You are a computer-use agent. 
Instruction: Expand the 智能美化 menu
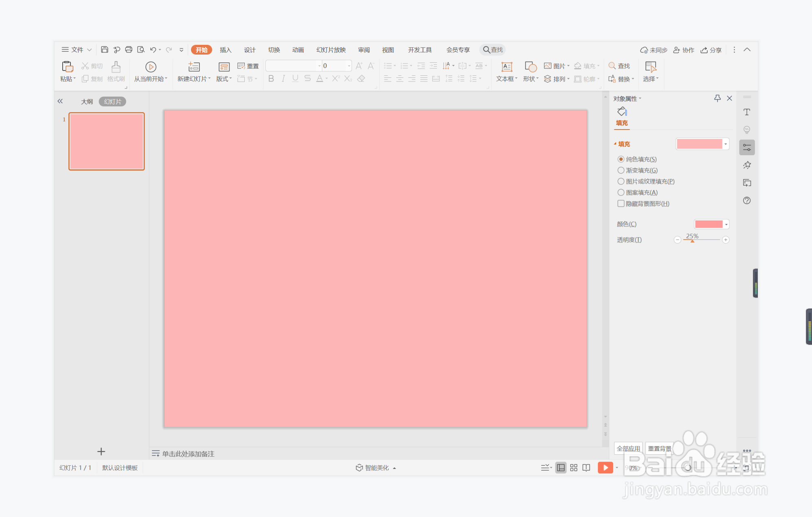pos(376,468)
